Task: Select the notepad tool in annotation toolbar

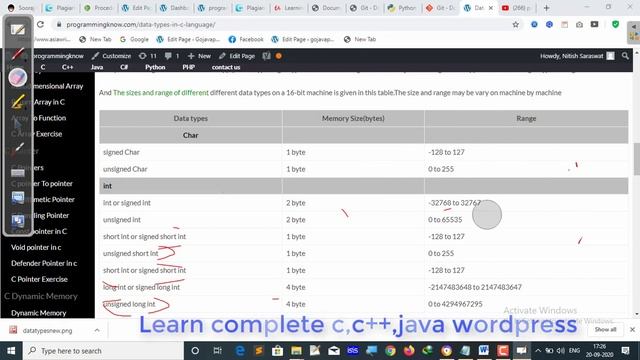Action: (18, 29)
